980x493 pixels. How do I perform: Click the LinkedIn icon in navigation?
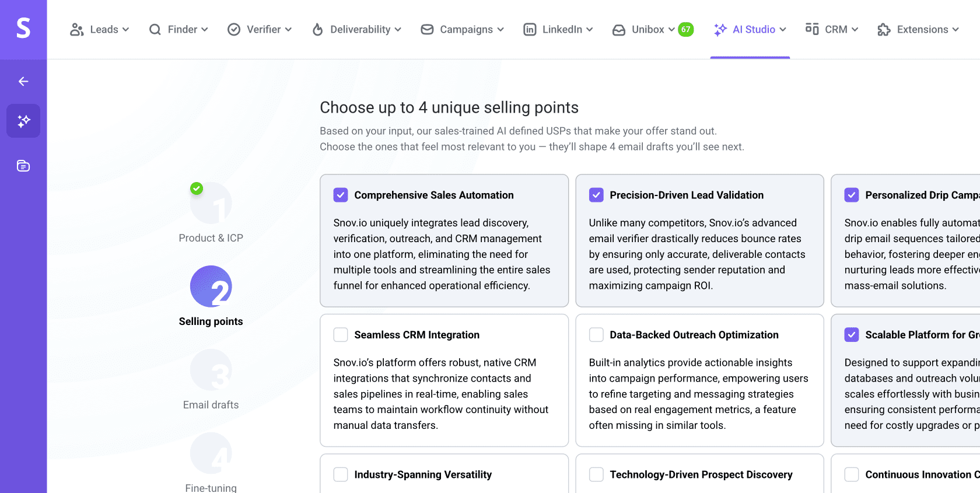tap(530, 30)
